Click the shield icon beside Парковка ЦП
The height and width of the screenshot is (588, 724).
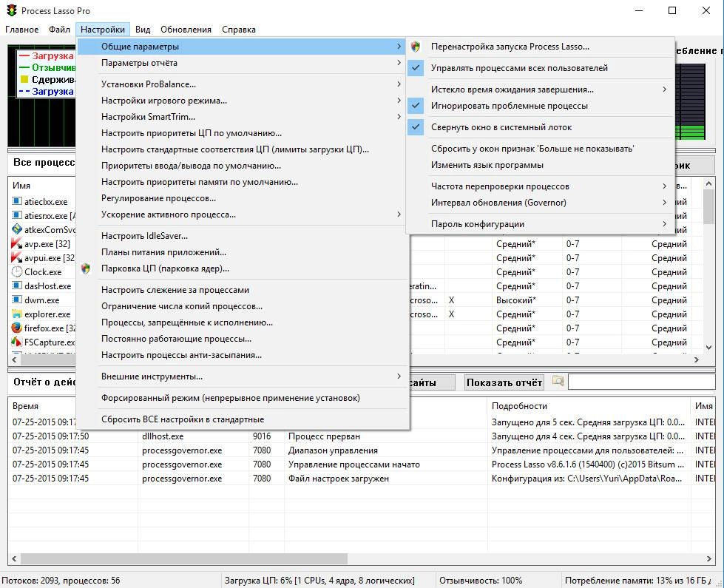(x=86, y=268)
